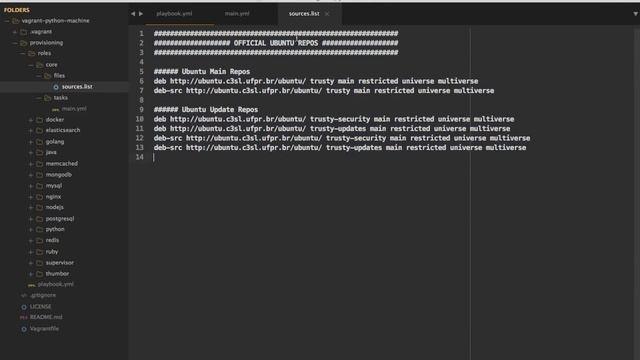This screenshot has height=360, width=640.
Task: Open the Vagrantfile in sidebar
Action: coord(44,328)
